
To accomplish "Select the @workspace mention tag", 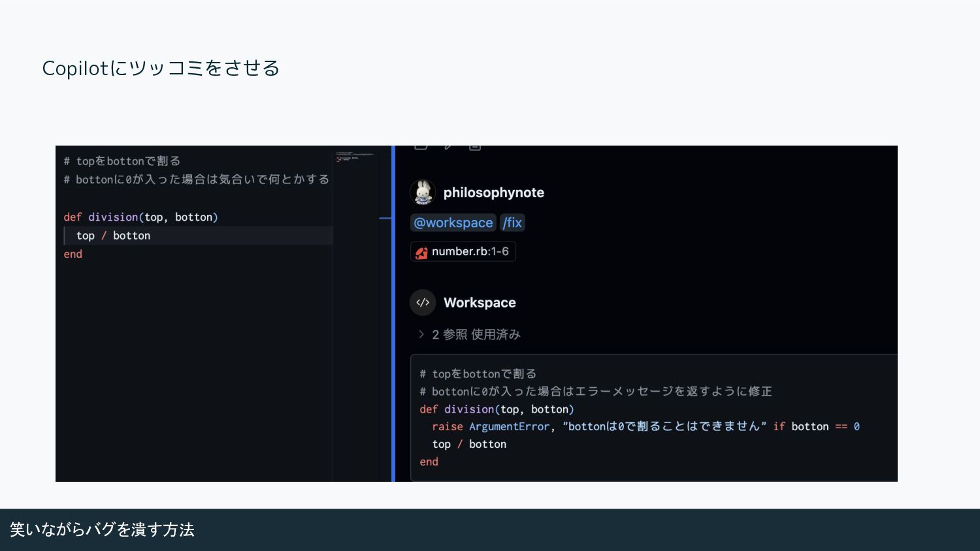I will (x=453, y=223).
